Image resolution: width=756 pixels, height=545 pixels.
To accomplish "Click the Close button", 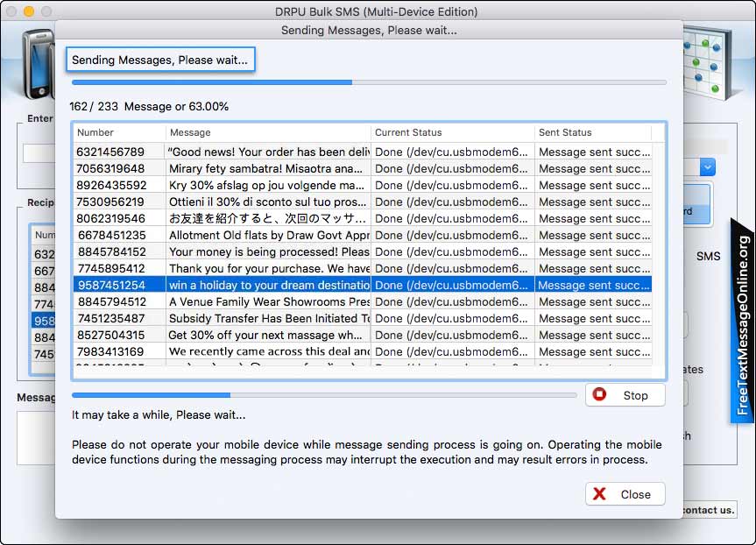I will point(625,494).
